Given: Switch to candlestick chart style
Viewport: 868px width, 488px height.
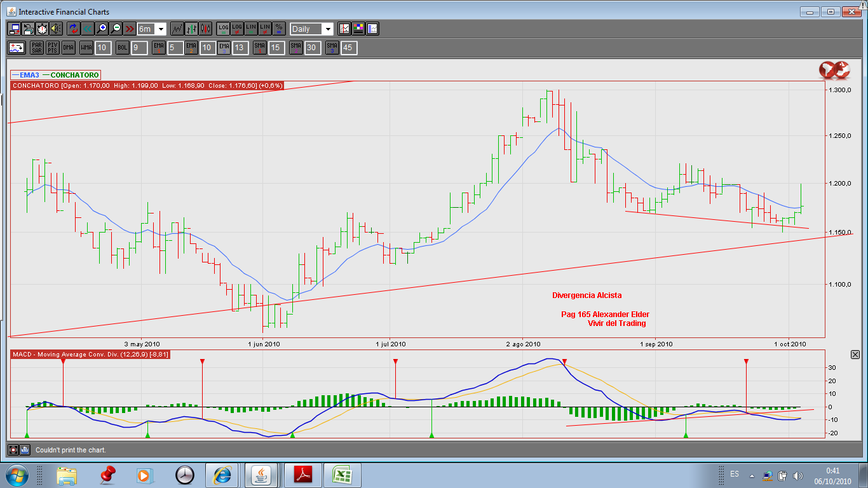Looking at the screenshot, I should 205,29.
